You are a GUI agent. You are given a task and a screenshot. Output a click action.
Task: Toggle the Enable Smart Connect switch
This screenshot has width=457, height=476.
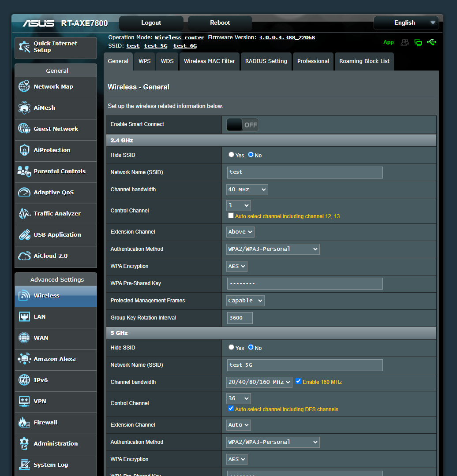[243, 125]
